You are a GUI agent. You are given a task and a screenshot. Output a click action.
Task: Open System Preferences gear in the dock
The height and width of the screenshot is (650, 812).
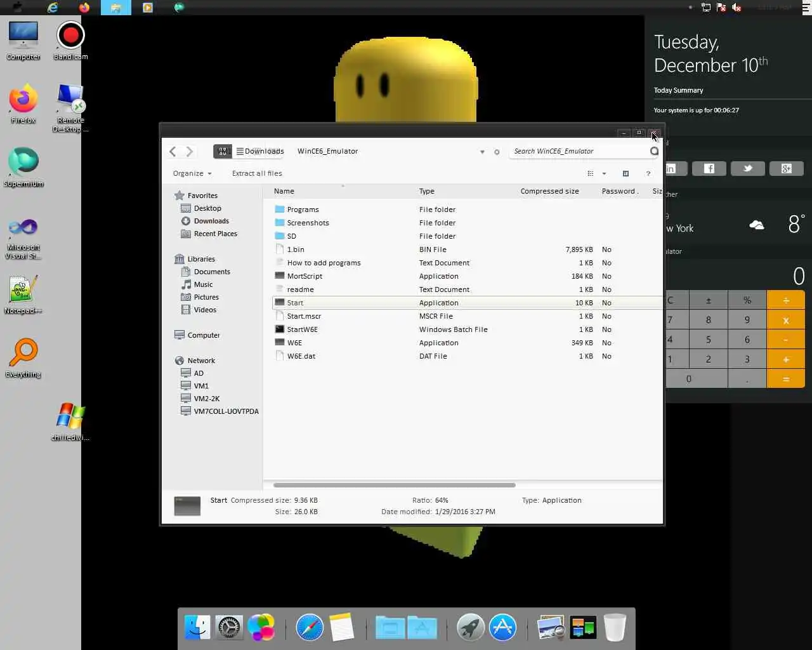(x=229, y=628)
